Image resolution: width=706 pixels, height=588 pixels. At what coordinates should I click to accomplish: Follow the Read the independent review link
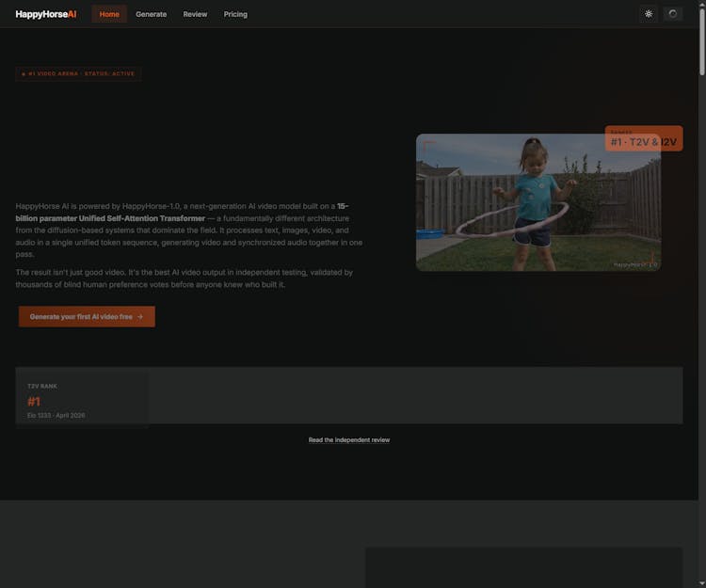coord(349,440)
